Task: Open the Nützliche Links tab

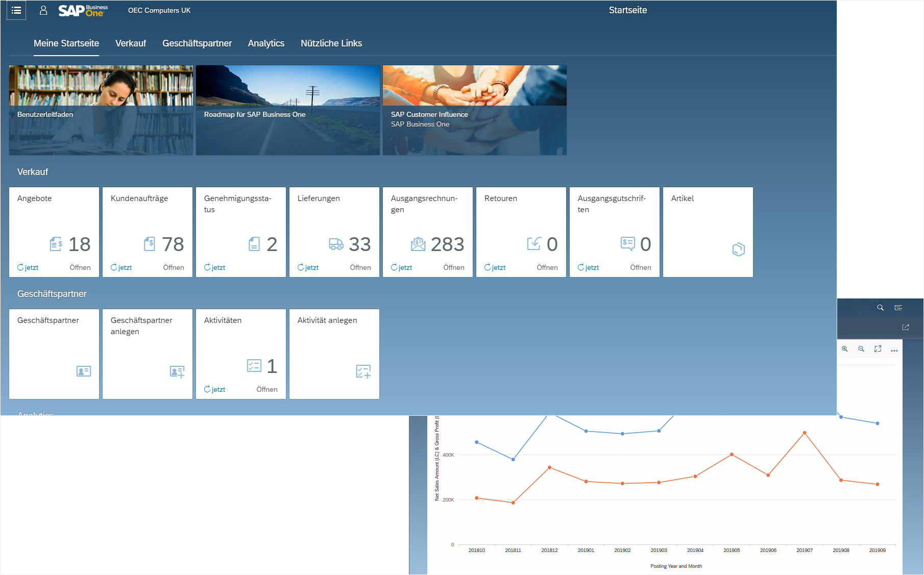Action: coord(331,43)
